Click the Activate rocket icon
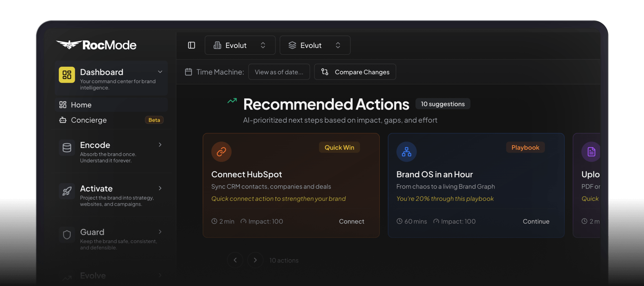 [67, 191]
